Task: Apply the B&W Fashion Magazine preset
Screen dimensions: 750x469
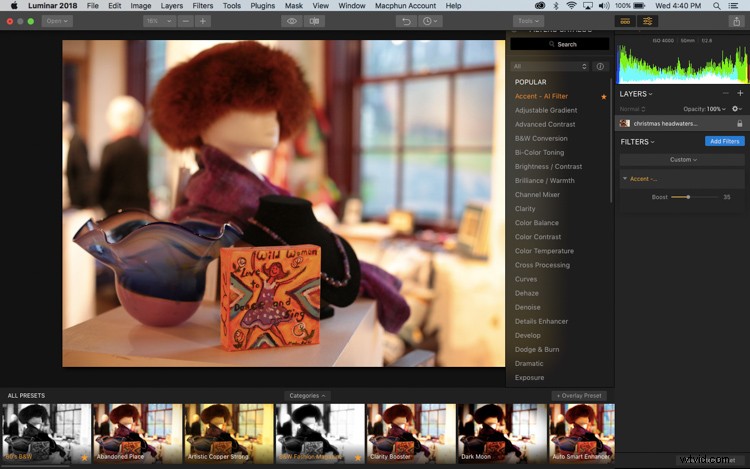Action: coord(320,434)
